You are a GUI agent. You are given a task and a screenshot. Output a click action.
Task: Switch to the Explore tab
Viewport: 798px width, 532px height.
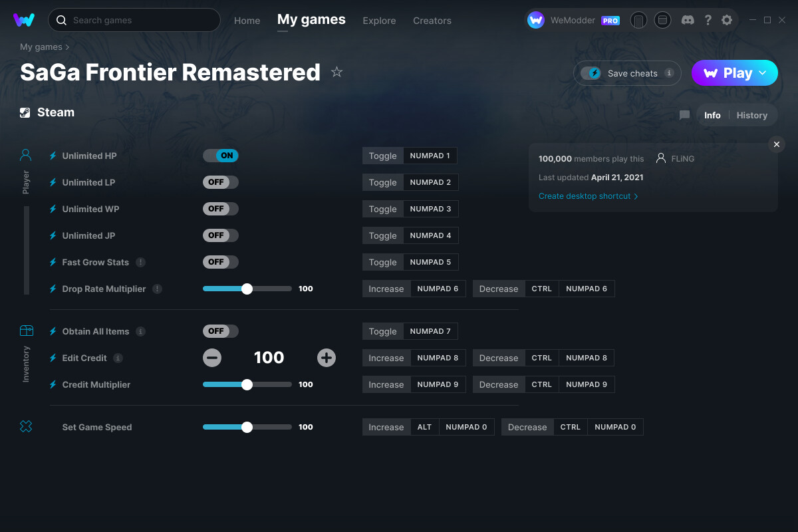click(x=379, y=21)
